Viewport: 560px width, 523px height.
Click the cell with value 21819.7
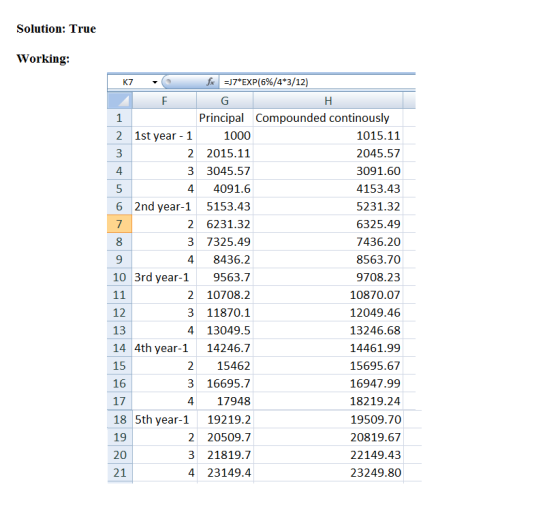click(x=225, y=455)
